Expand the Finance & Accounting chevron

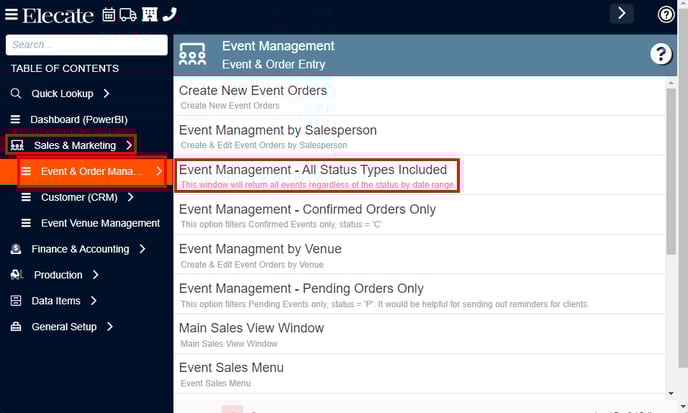[x=142, y=249]
